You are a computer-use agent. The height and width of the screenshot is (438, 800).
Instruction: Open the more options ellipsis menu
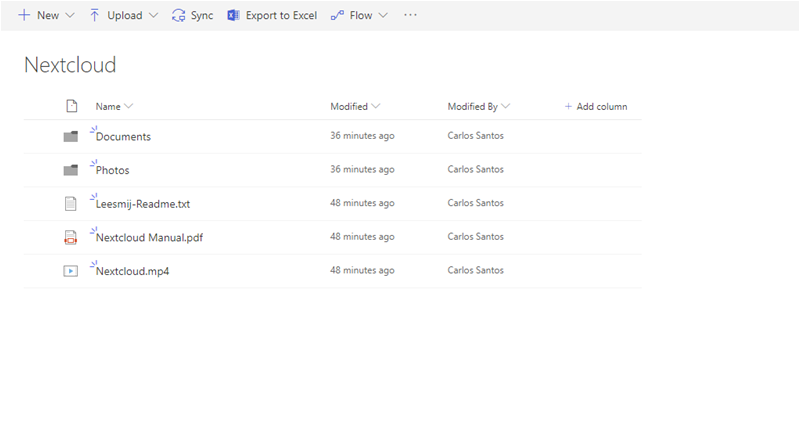[410, 15]
